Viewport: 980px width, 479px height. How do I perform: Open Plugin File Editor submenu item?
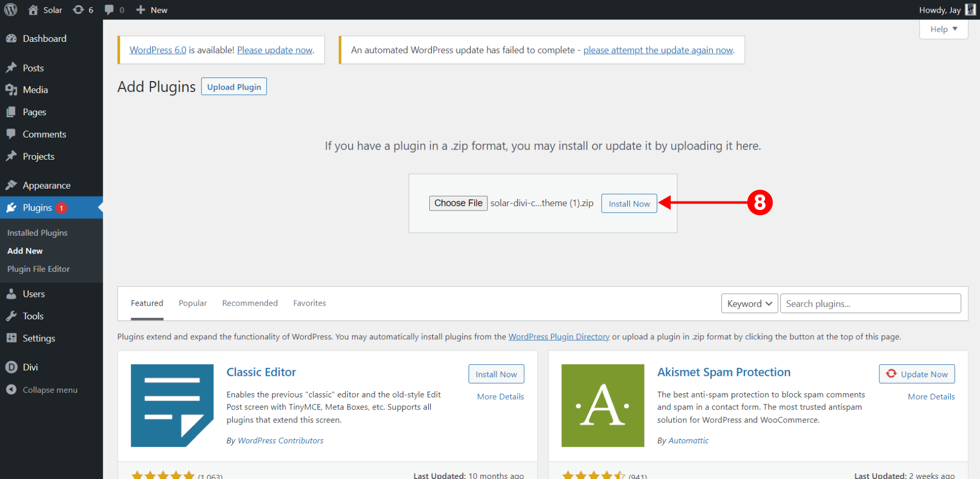click(38, 269)
